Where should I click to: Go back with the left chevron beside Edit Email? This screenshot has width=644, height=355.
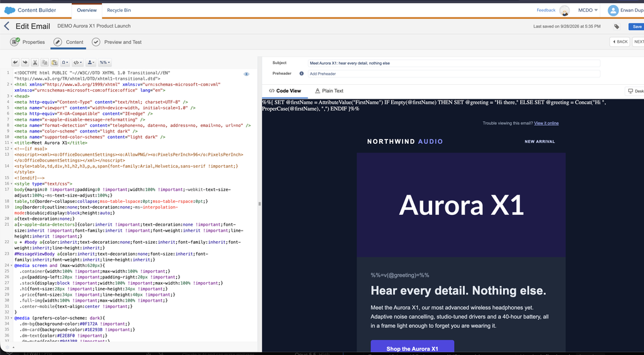point(6,26)
